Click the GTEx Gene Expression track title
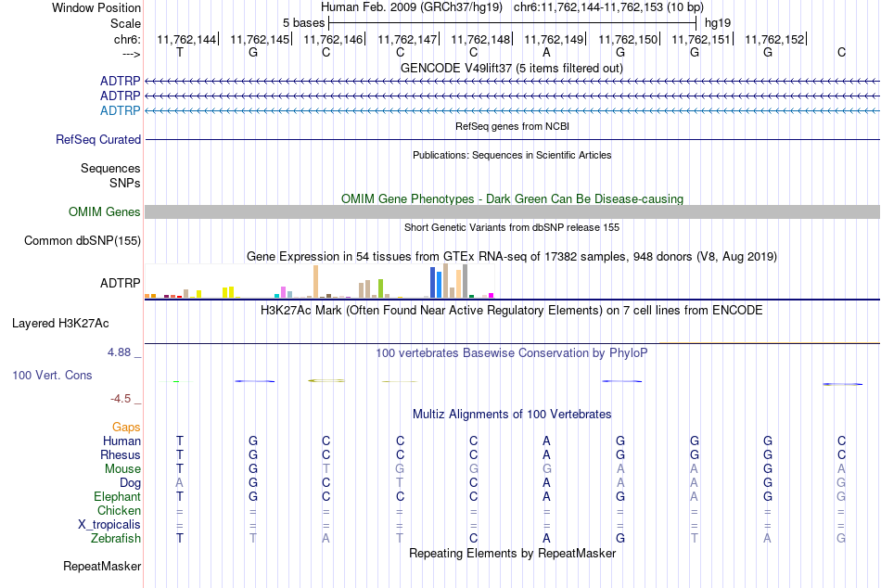Image resolution: width=881 pixels, height=588 pixels. tap(512, 257)
